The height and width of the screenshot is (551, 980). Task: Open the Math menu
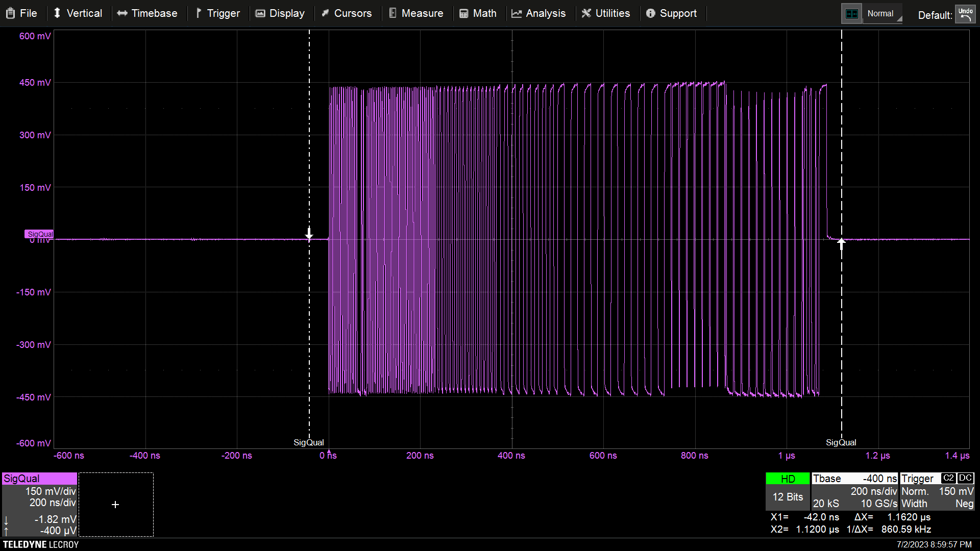[478, 13]
